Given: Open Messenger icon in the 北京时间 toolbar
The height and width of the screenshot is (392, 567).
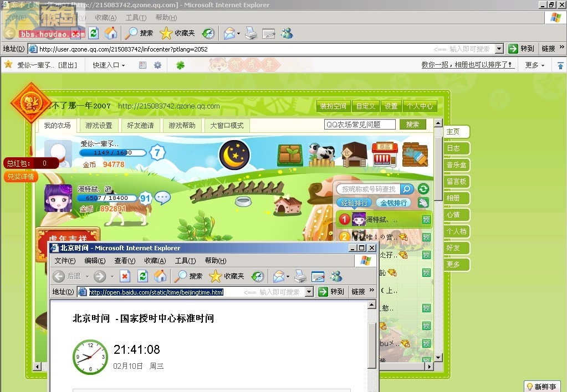Looking at the screenshot, I should tap(336, 276).
